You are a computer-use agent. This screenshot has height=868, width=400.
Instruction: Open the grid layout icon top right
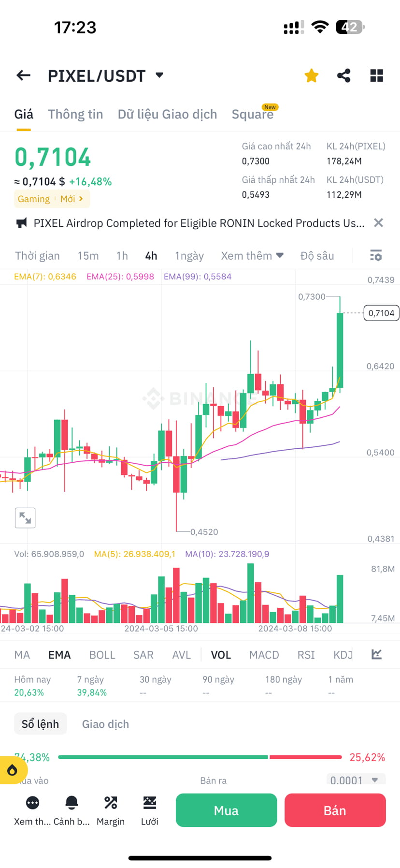(x=376, y=75)
